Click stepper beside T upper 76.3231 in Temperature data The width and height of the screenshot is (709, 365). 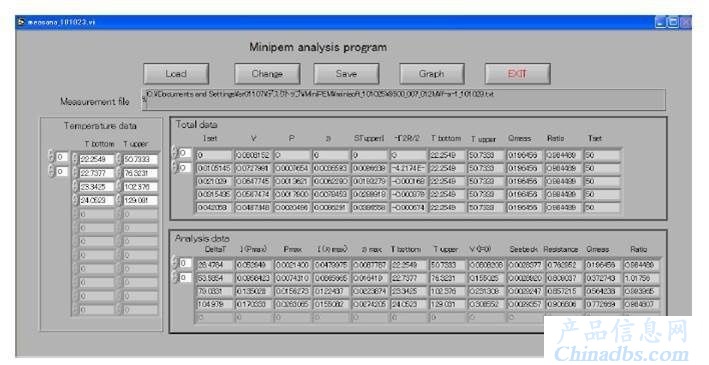pyautogui.click(x=118, y=173)
